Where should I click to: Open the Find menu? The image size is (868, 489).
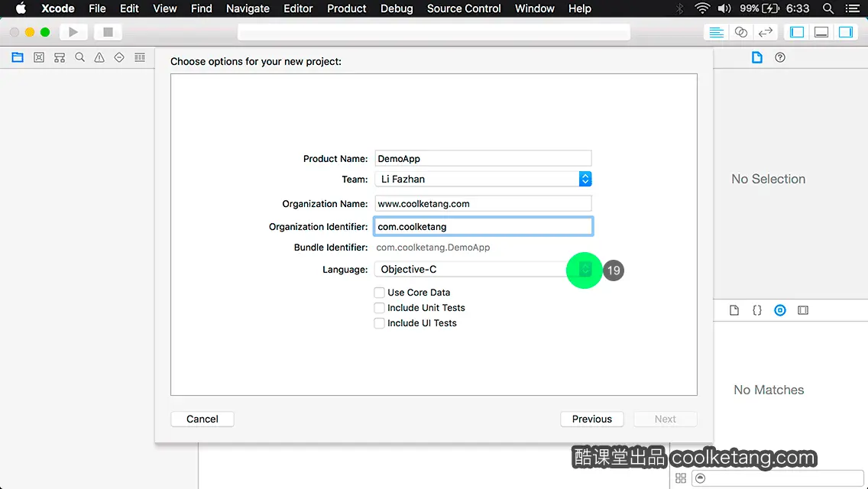coord(202,8)
